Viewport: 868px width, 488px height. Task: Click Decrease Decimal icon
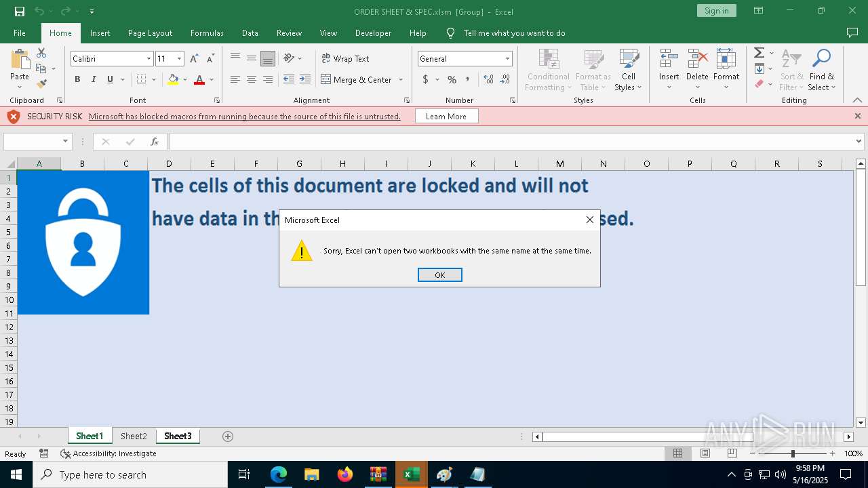505,79
